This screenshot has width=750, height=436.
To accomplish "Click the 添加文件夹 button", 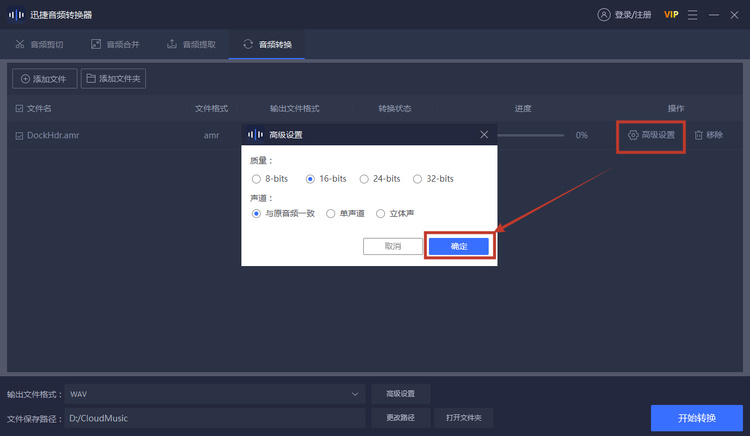I will (x=113, y=78).
